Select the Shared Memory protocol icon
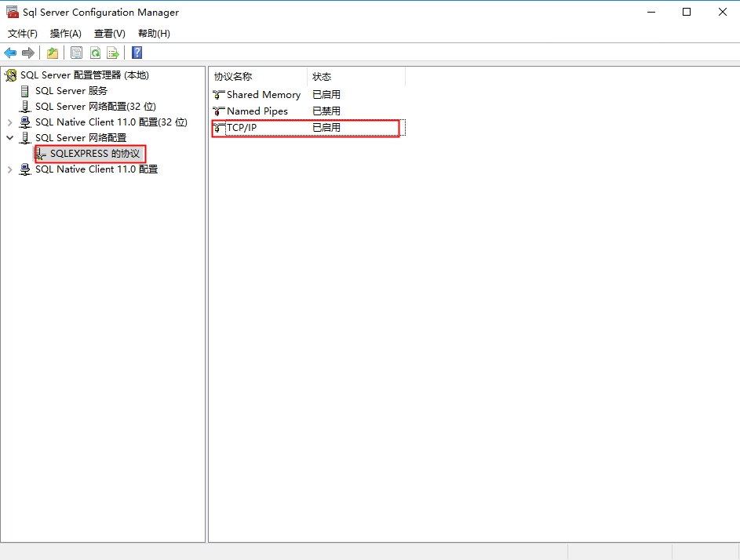The height and width of the screenshot is (560, 740). point(219,95)
